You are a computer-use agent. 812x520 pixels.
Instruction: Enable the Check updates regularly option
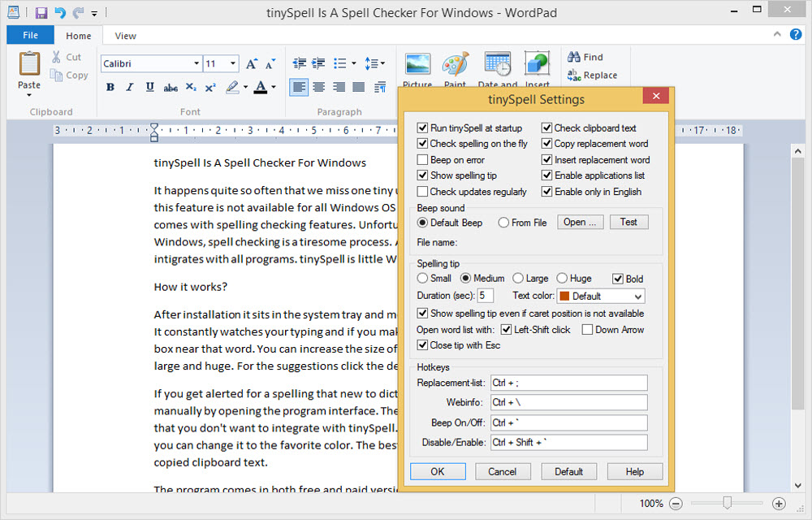coord(424,191)
